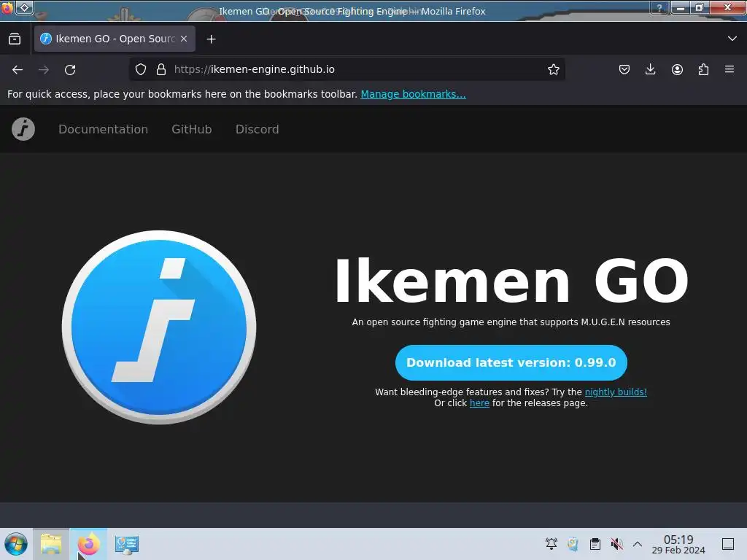Open Save to Pocket button
747x560 pixels.
click(624, 69)
